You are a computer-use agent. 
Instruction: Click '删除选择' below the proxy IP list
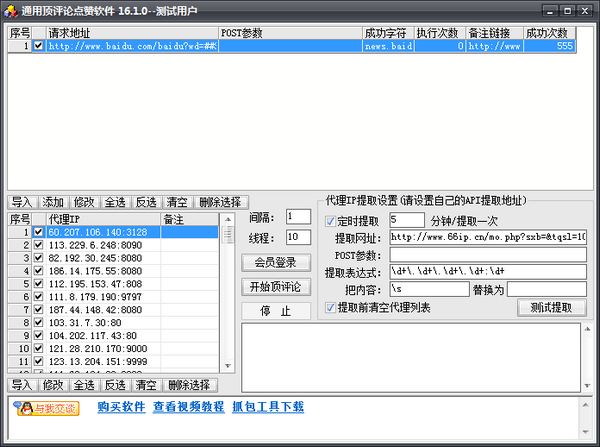point(189,385)
